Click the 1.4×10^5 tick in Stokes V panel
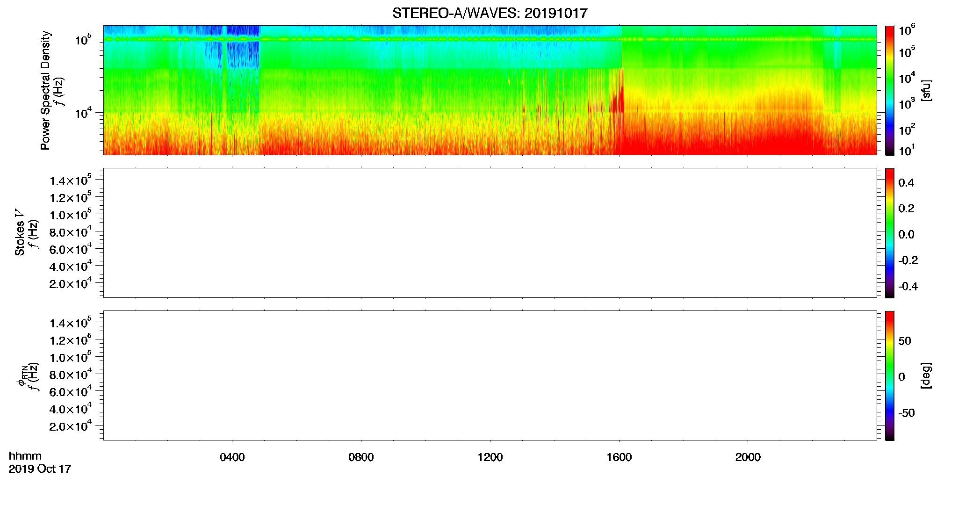 point(71,180)
